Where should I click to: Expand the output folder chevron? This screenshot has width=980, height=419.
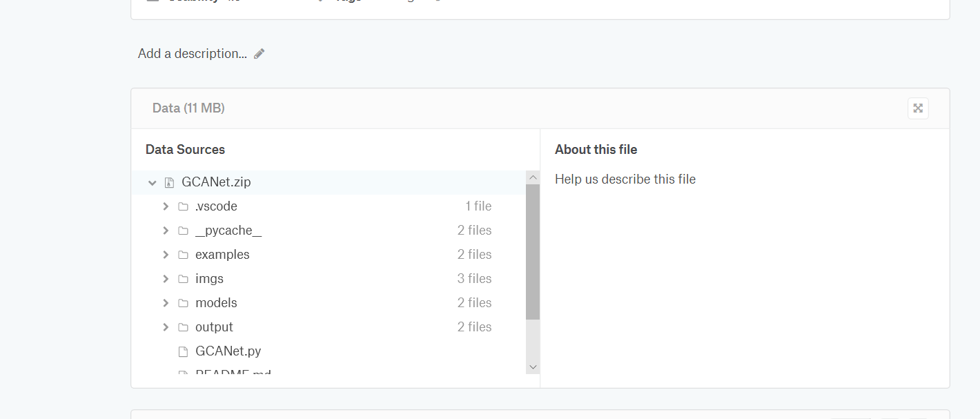166,327
